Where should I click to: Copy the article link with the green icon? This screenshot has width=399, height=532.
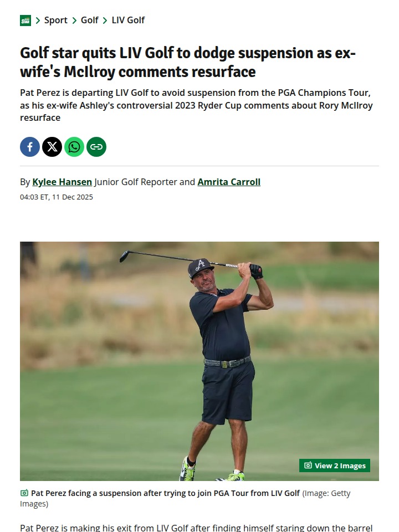pyautogui.click(x=96, y=147)
